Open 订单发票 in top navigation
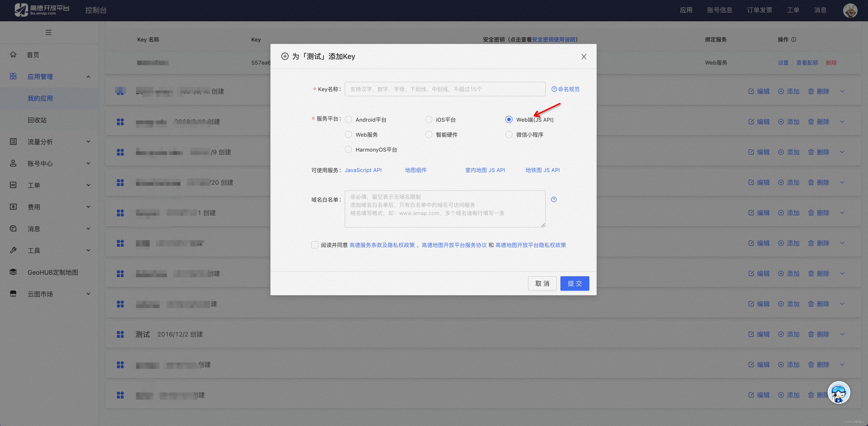The image size is (868, 426). (x=759, y=10)
